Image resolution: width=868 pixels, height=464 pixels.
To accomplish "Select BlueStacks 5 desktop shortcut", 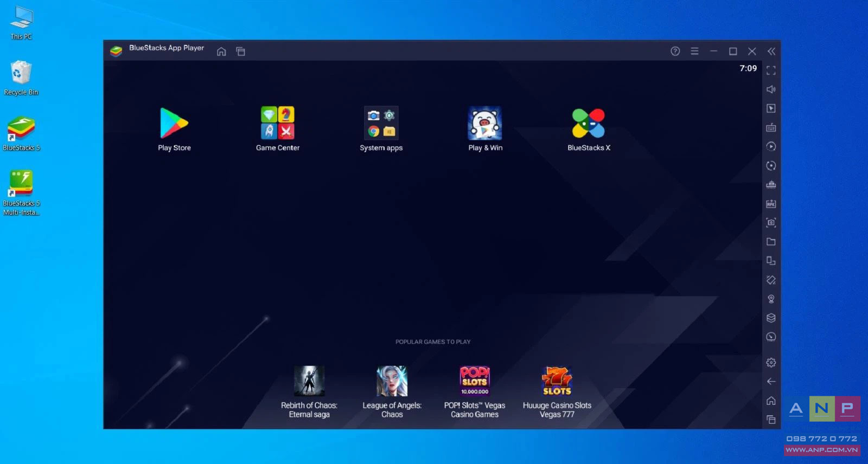I will tap(21, 133).
